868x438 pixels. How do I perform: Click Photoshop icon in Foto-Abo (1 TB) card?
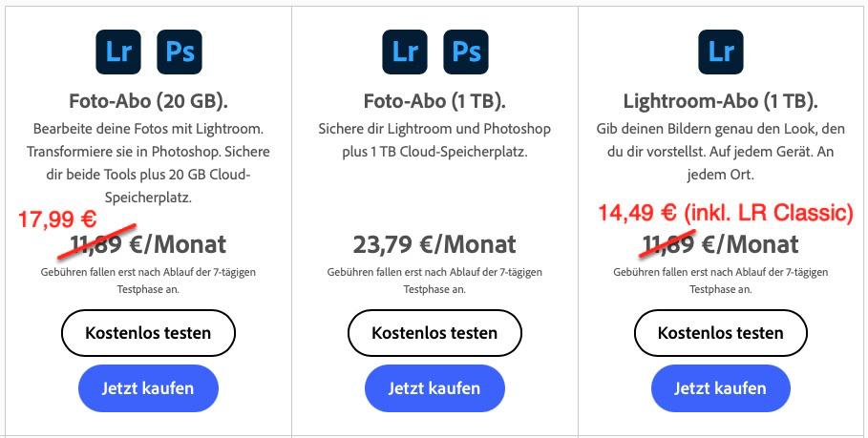click(x=466, y=52)
